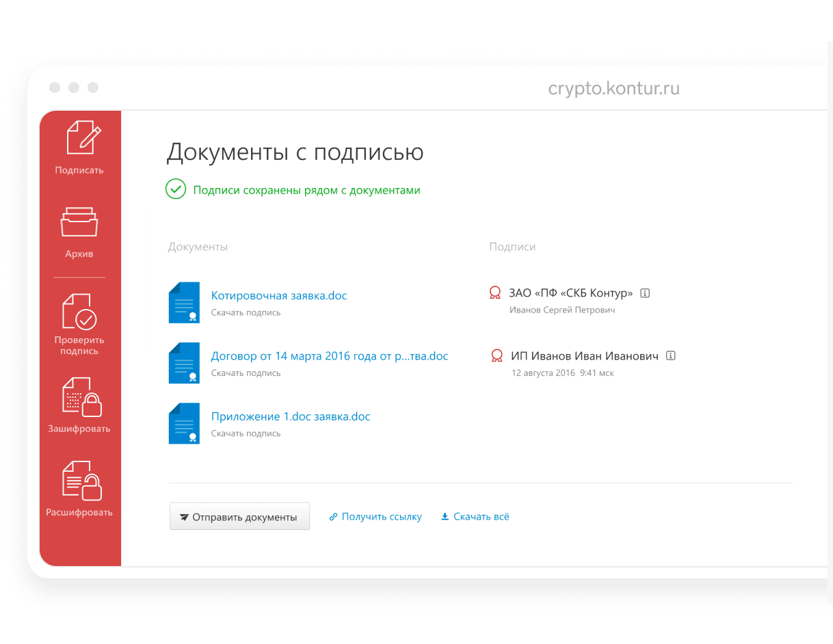Image resolution: width=833 pixels, height=644 pixels.
Task: Click the Приложение 1.doc заявка.doc file icon
Action: (x=184, y=423)
